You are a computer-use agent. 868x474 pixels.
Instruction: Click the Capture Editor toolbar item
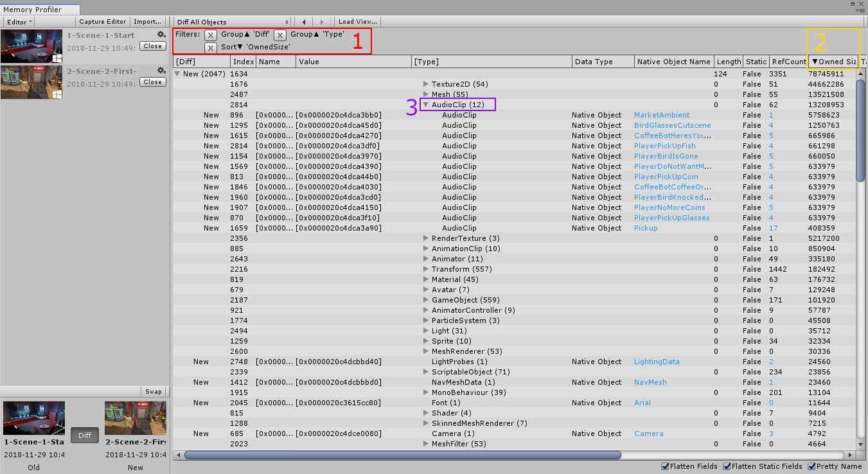click(102, 21)
